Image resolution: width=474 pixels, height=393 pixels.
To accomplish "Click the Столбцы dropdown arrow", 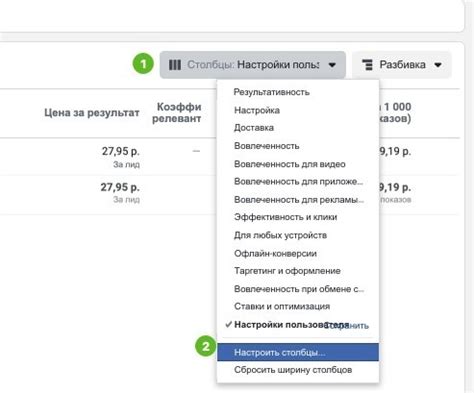I will tap(332, 65).
